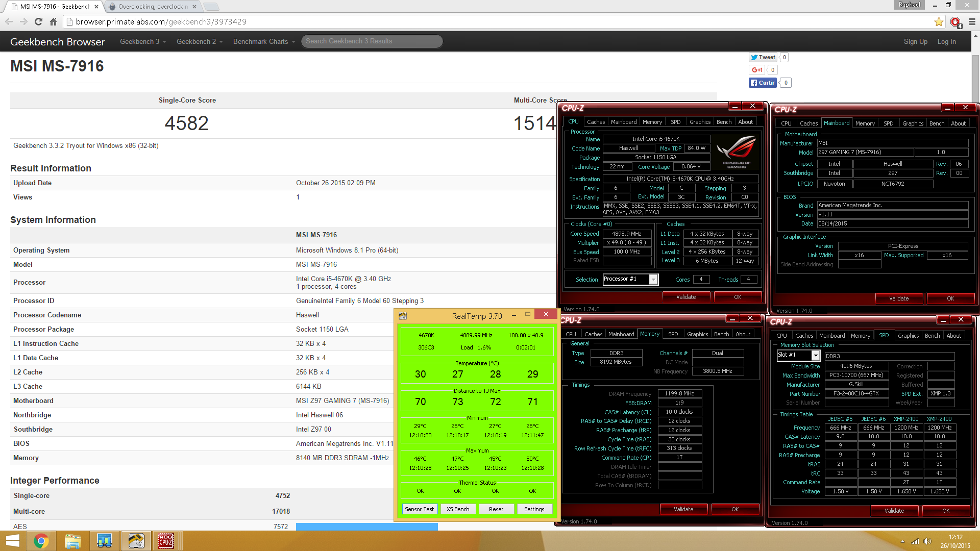Click the RealTemp title bar icon
The height and width of the screenshot is (551, 980).
[x=403, y=316]
